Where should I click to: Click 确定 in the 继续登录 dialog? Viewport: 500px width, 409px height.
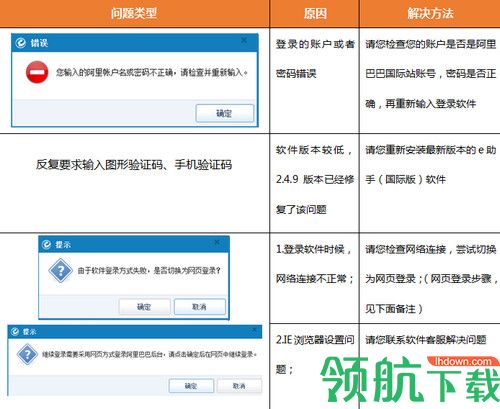191,386
